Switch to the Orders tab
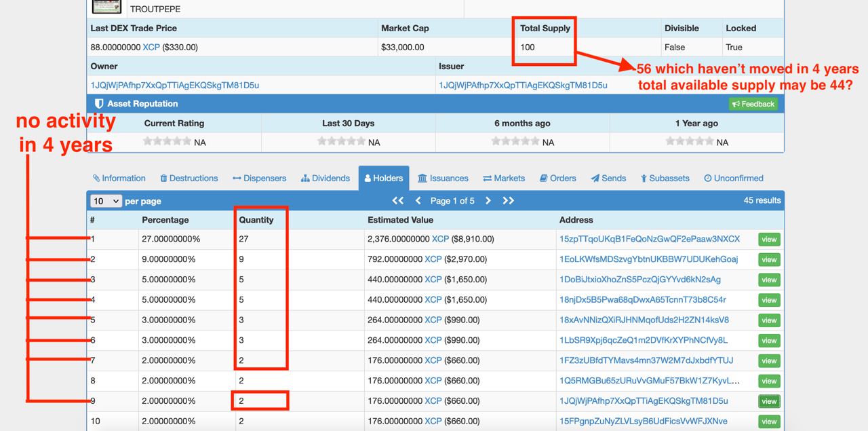 (557, 179)
